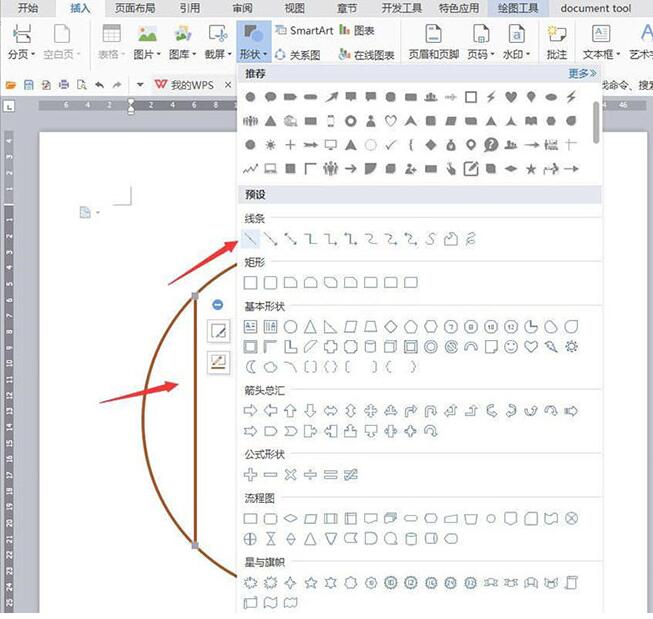Click the open folder icon
Image resolution: width=653 pixels, height=619 pixels.
pos(10,85)
